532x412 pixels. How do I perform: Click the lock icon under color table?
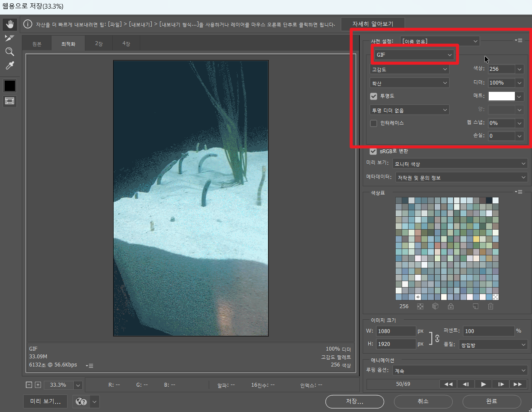pyautogui.click(x=451, y=306)
